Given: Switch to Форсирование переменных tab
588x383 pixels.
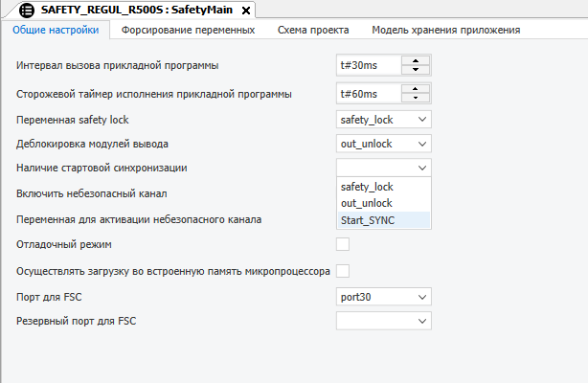Looking at the screenshot, I should pyautogui.click(x=188, y=30).
